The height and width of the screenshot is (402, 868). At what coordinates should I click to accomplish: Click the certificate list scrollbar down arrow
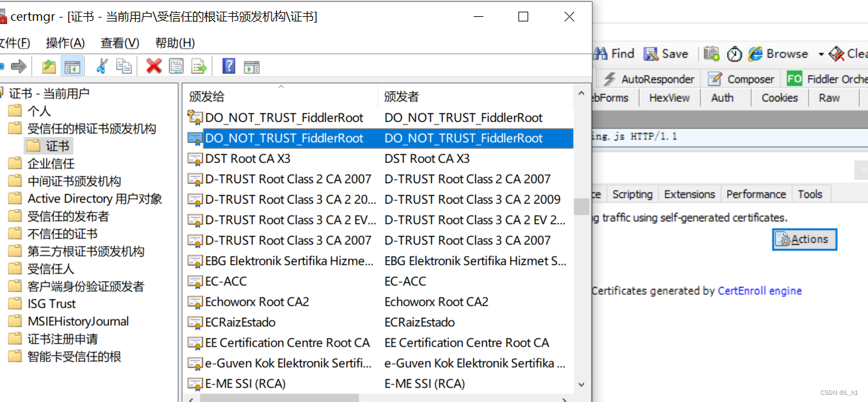[581, 385]
